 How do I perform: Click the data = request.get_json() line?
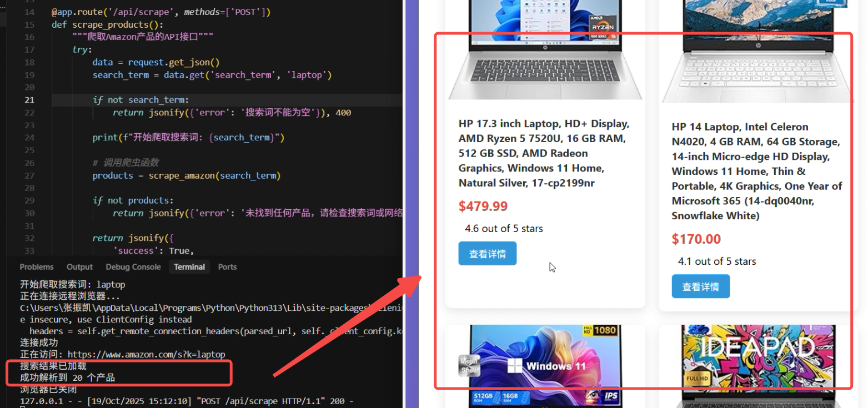point(156,62)
